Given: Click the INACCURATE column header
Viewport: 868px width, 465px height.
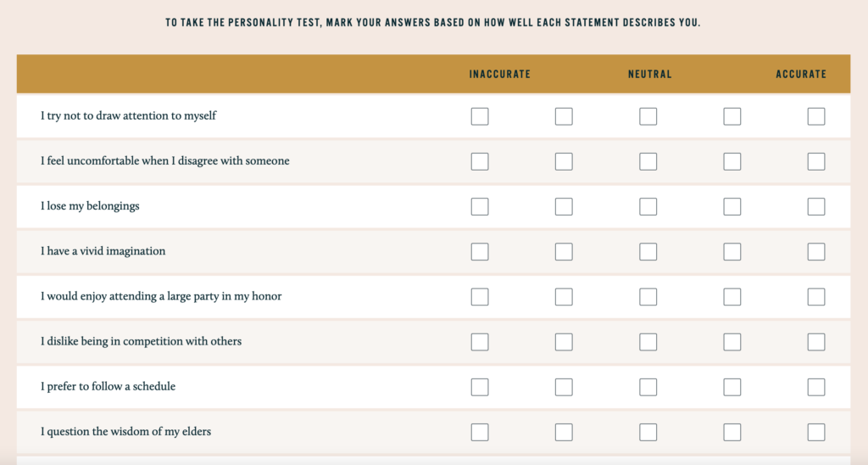Looking at the screenshot, I should click(500, 75).
